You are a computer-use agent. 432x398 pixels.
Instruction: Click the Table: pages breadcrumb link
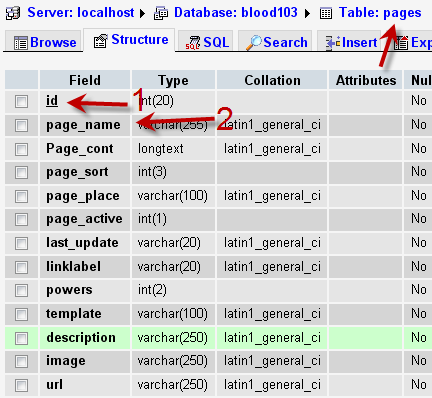pos(380,13)
